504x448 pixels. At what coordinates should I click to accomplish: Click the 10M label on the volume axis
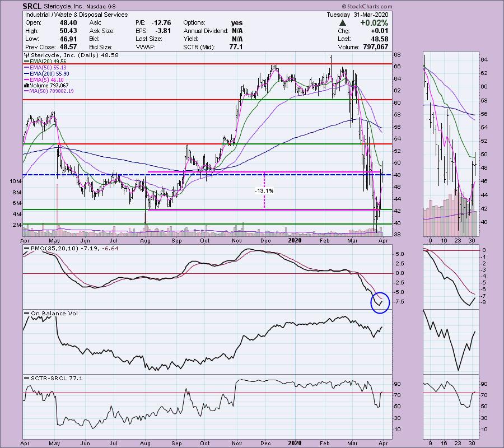coord(16,181)
